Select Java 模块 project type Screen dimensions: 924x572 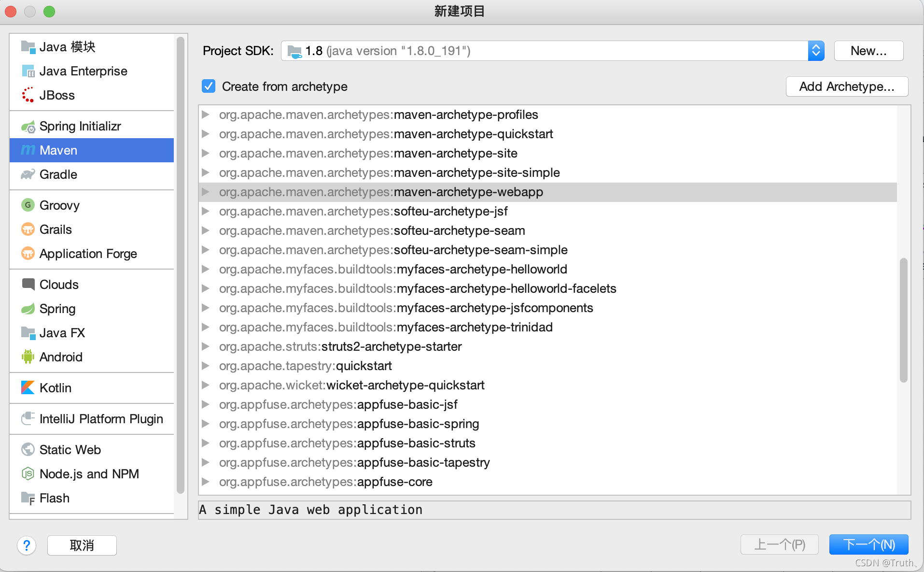[x=92, y=47]
